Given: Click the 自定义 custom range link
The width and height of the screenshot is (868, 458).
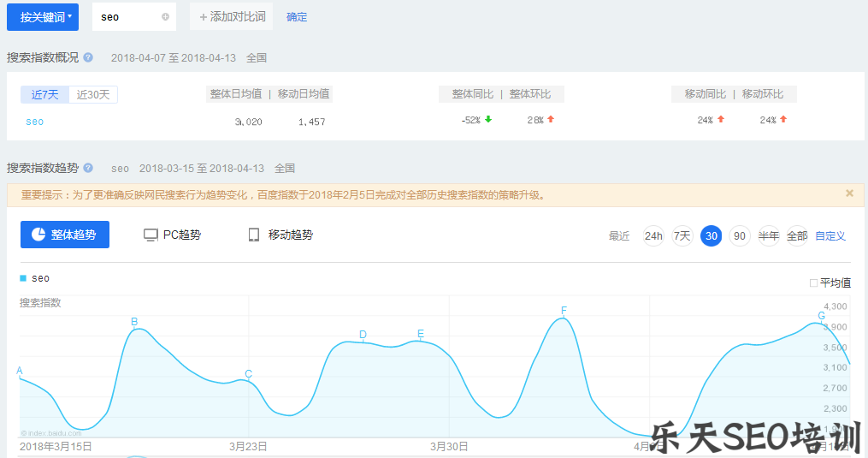Looking at the screenshot, I should [x=830, y=236].
